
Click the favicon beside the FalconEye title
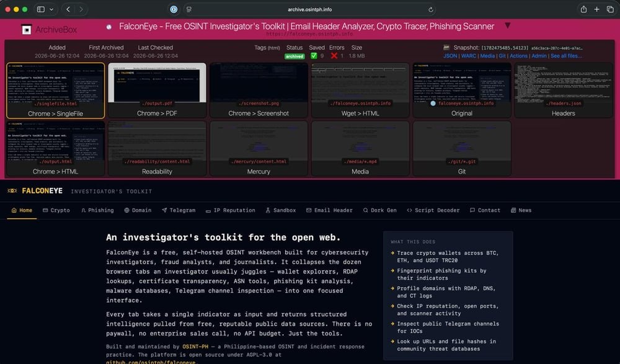108,27
